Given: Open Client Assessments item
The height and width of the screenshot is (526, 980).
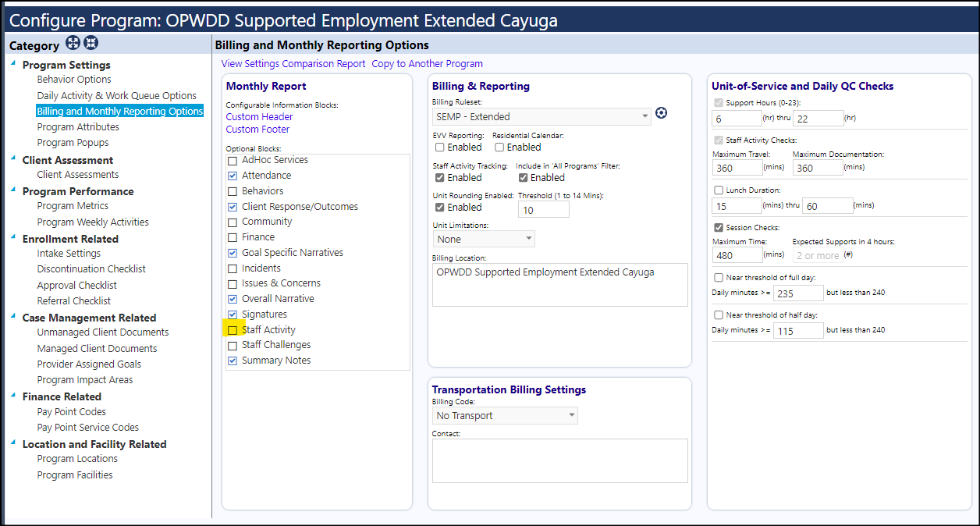Looking at the screenshot, I should coord(78,175).
